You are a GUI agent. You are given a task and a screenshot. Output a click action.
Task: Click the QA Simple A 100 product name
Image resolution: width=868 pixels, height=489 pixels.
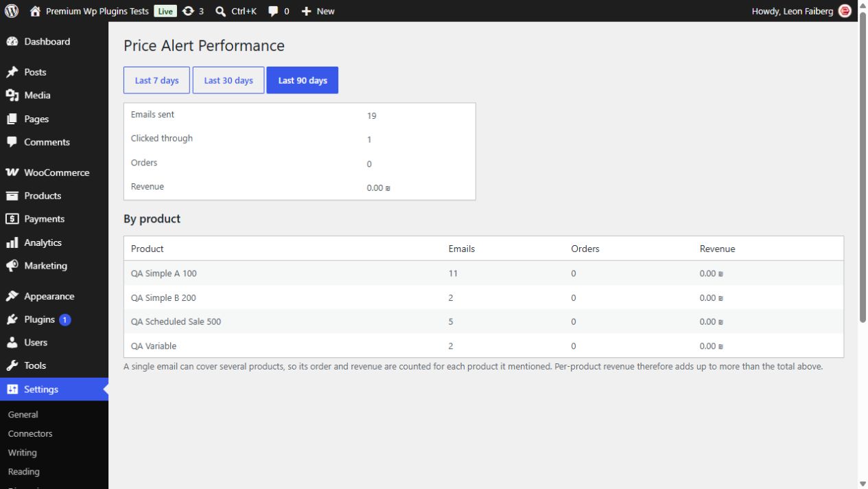tap(164, 273)
